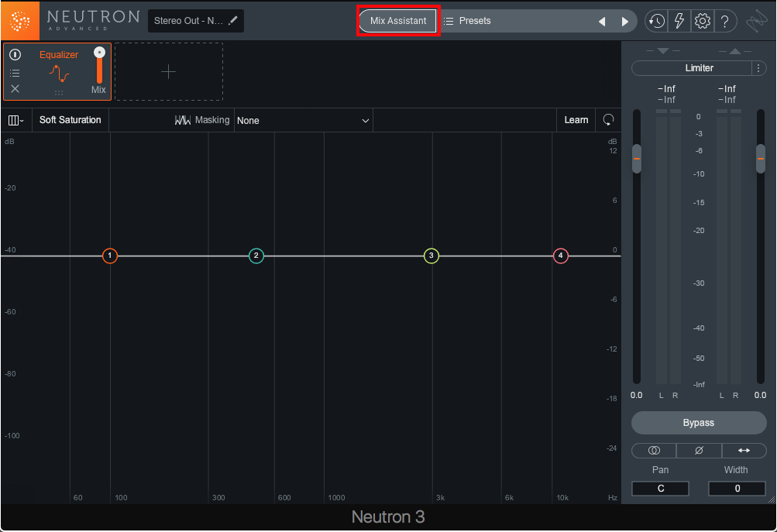The width and height of the screenshot is (777, 532).
Task: Expand output section using up triangle
Action: [x=735, y=51]
